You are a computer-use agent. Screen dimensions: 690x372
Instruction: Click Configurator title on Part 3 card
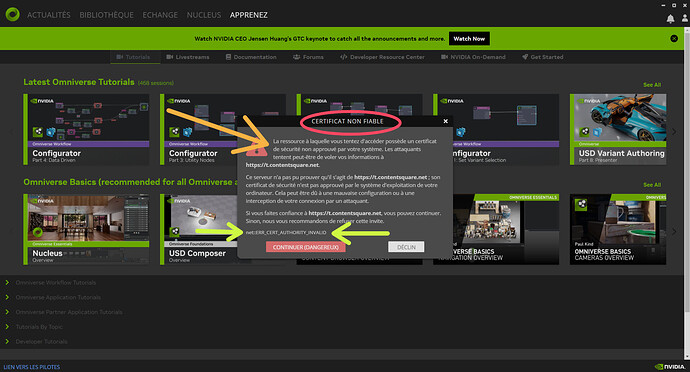click(193, 153)
